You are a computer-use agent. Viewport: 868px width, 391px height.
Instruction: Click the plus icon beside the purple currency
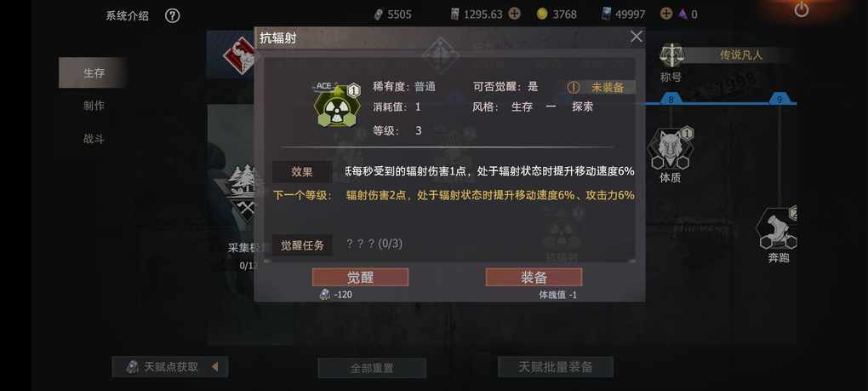tap(666, 14)
